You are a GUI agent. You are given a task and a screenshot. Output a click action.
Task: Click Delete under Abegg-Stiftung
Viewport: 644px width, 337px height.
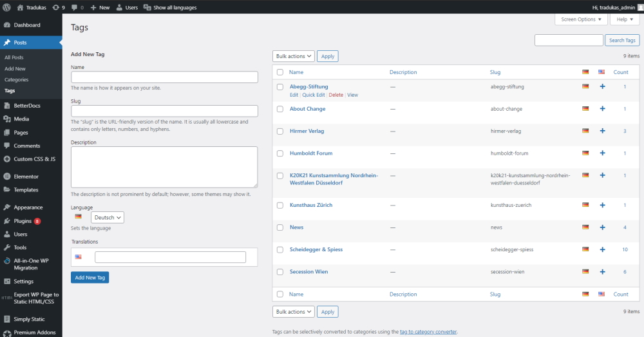point(336,95)
